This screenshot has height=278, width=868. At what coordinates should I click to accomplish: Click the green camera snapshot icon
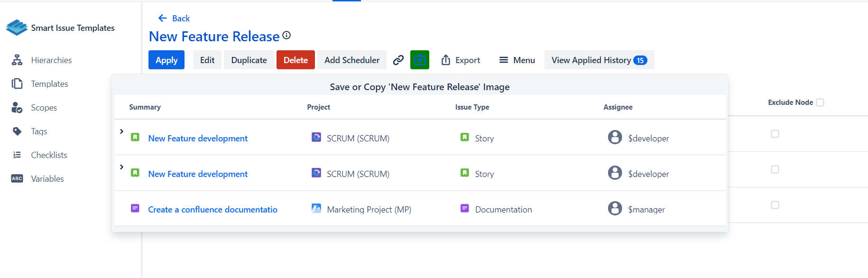point(419,60)
